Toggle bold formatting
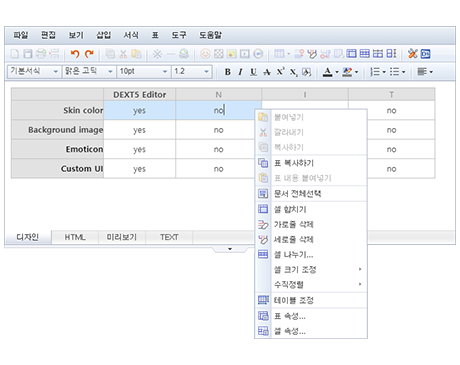 (x=227, y=72)
